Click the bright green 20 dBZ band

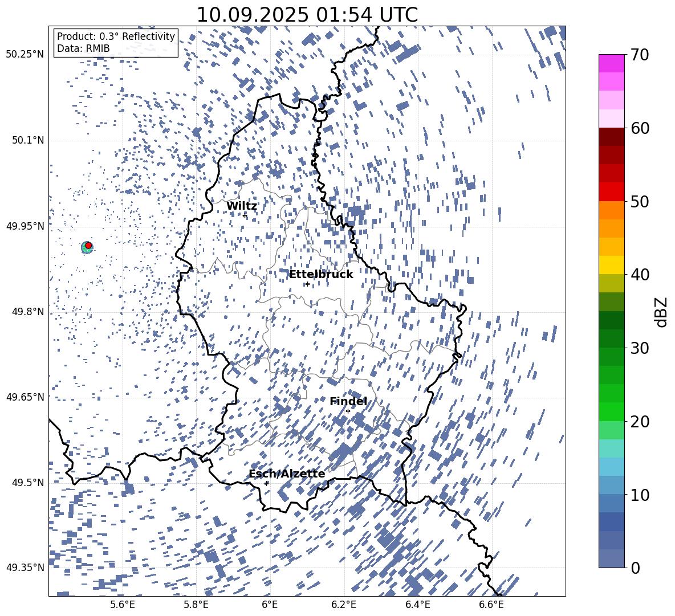[611, 411]
